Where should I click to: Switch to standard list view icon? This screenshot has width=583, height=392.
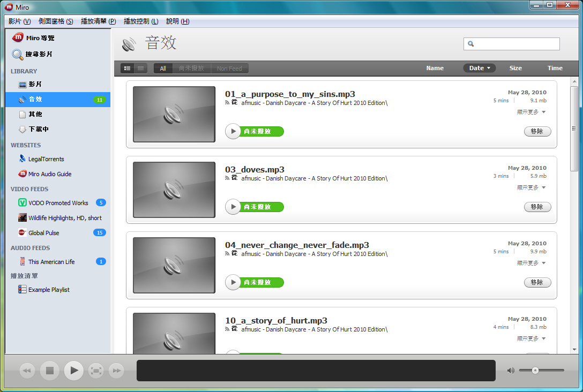pyautogui.click(x=127, y=69)
